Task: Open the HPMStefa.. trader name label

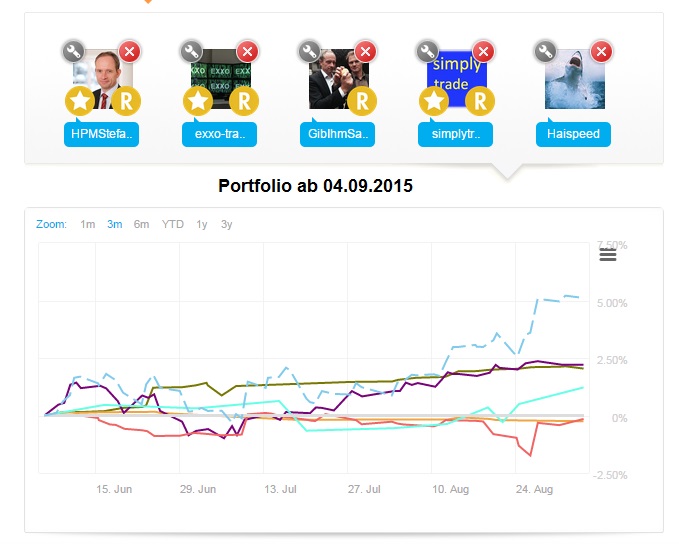Action: [101, 134]
